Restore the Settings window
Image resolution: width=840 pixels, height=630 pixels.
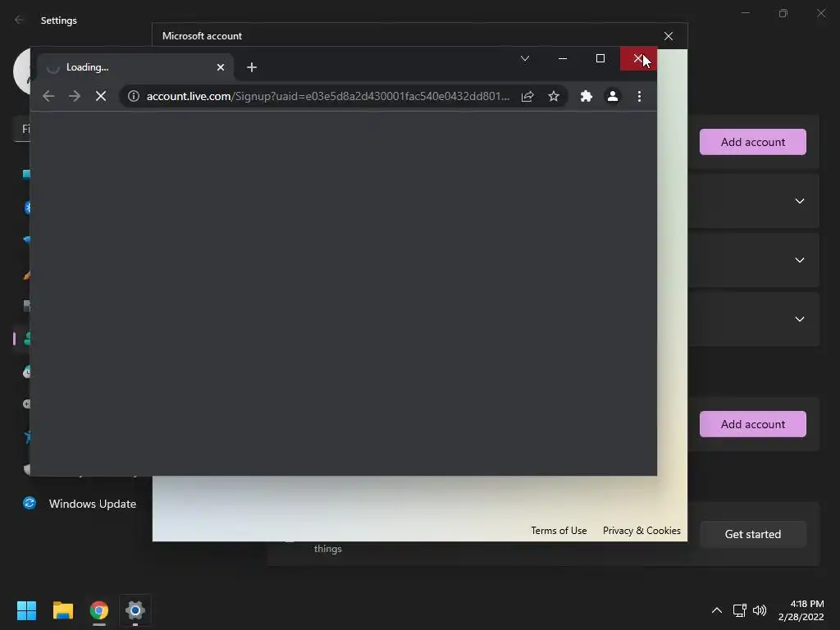[x=783, y=13]
